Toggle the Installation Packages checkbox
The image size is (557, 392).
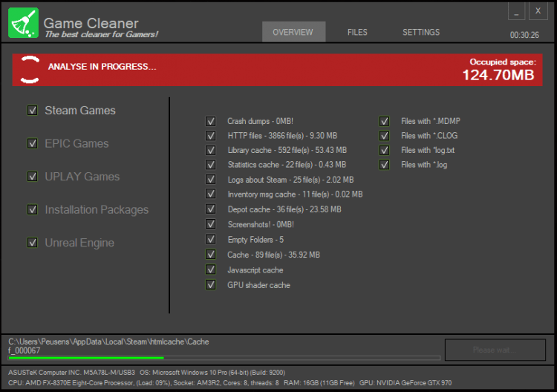(33, 209)
